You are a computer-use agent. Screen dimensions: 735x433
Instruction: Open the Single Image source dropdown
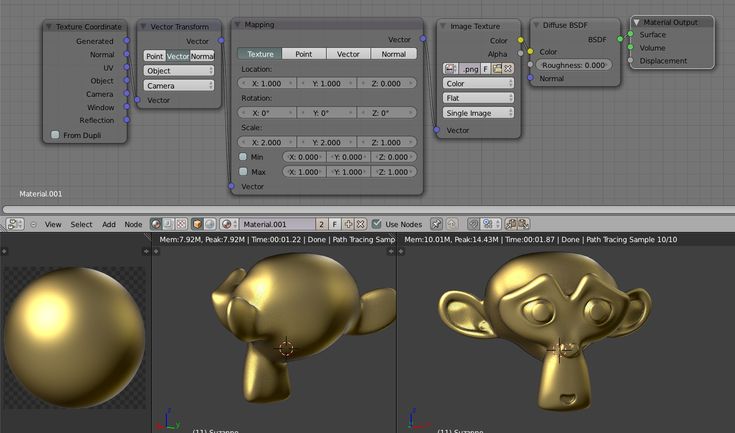[x=478, y=113]
